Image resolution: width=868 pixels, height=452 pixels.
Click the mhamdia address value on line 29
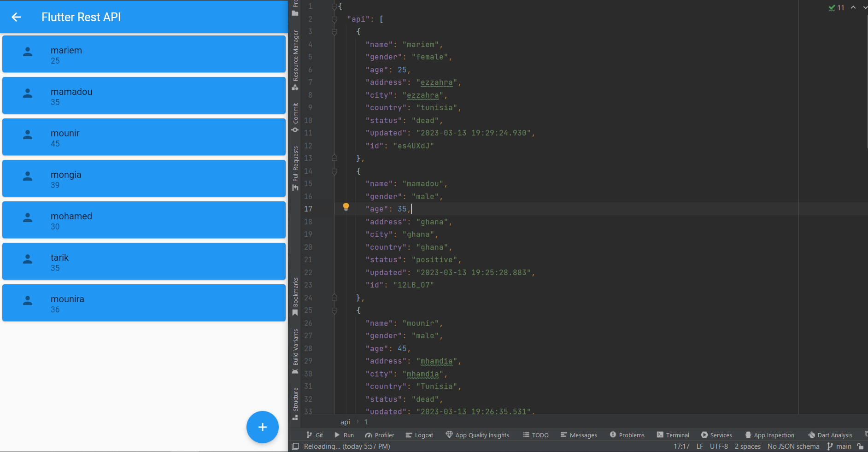436,361
